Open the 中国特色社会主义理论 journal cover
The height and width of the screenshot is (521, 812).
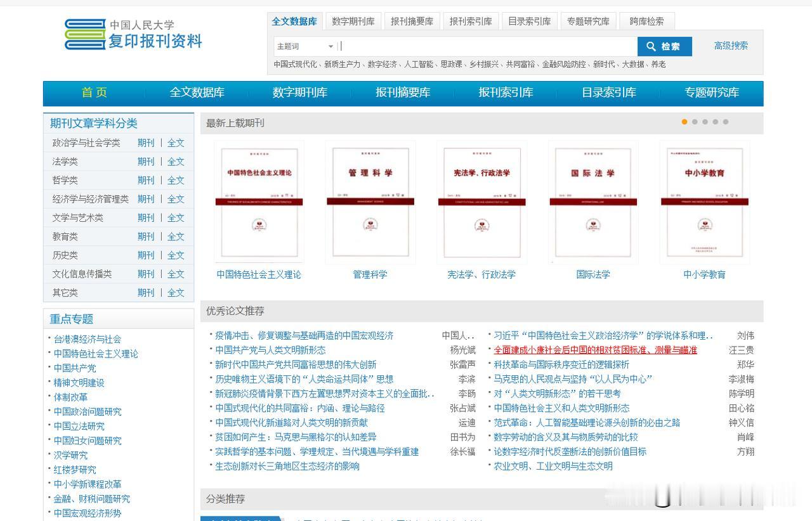pos(259,202)
